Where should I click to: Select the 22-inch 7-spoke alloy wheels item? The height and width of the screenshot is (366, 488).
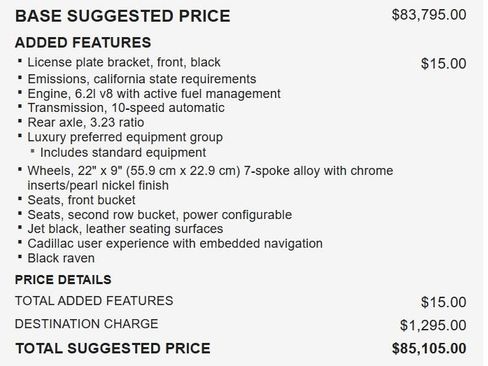coord(210,178)
